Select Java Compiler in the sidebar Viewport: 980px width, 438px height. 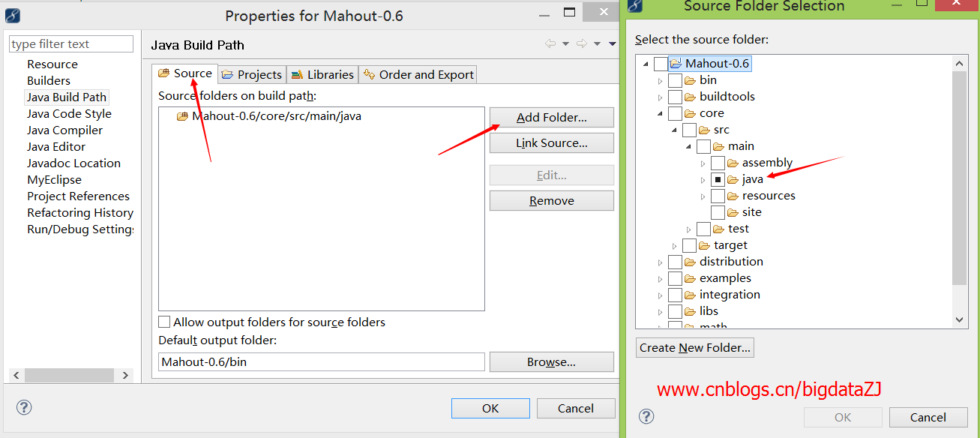tap(64, 130)
